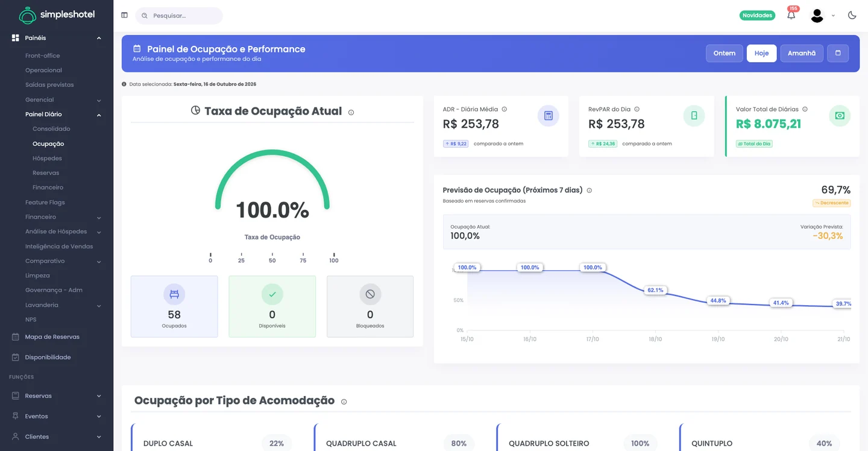The height and width of the screenshot is (451, 868).
Task: Click the Eventos icon in sidebar
Action: (x=16, y=416)
